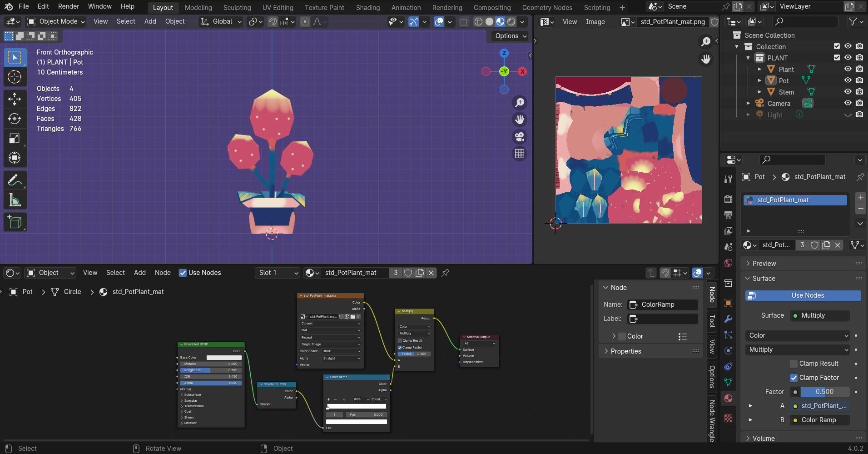Screen dimensions: 868x454
Task: Select the Cursor tool in viewport toolbar
Action: [x=15, y=77]
